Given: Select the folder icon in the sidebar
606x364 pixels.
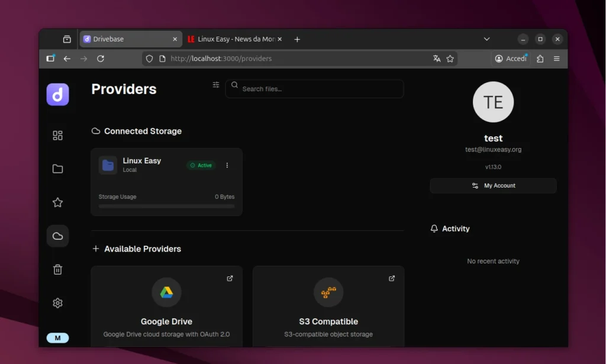Looking at the screenshot, I should coord(57,169).
